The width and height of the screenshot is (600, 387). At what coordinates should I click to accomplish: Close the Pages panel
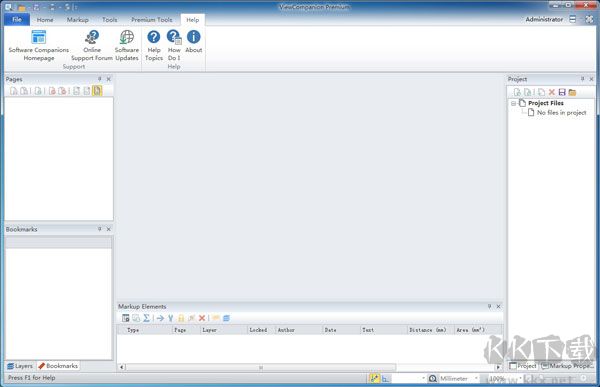(x=109, y=79)
